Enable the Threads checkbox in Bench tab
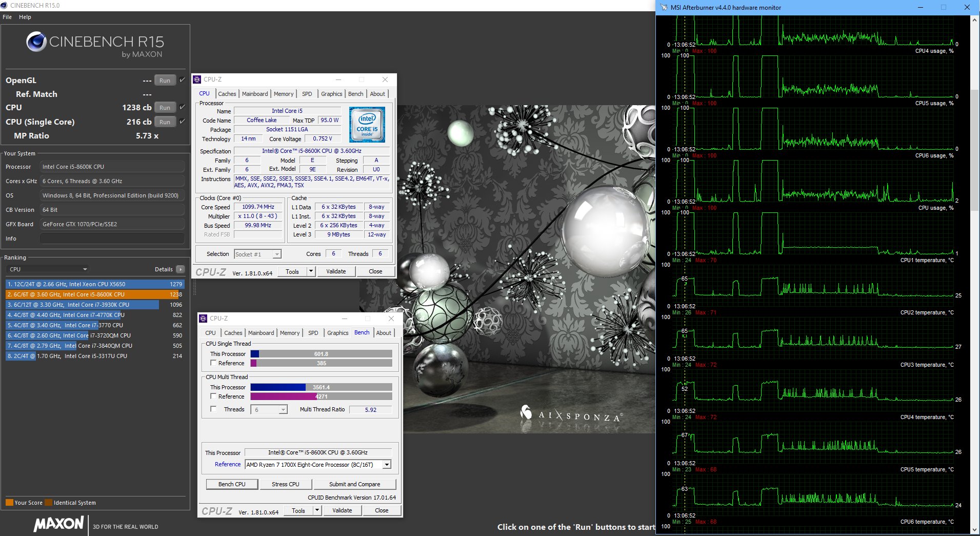This screenshot has width=980, height=536. (x=213, y=409)
